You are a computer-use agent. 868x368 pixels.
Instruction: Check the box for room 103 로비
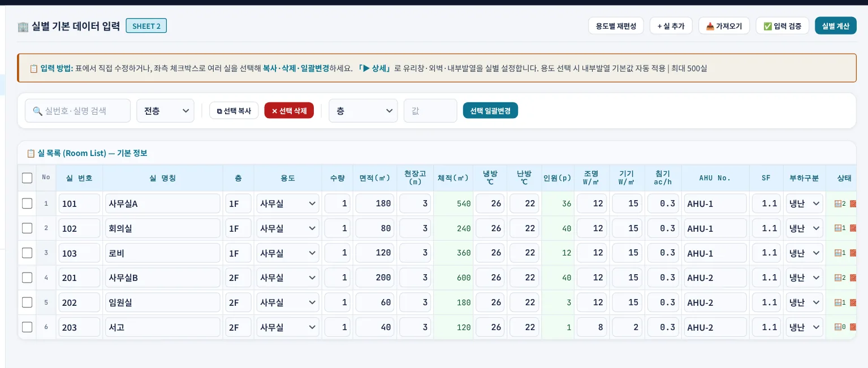click(27, 253)
